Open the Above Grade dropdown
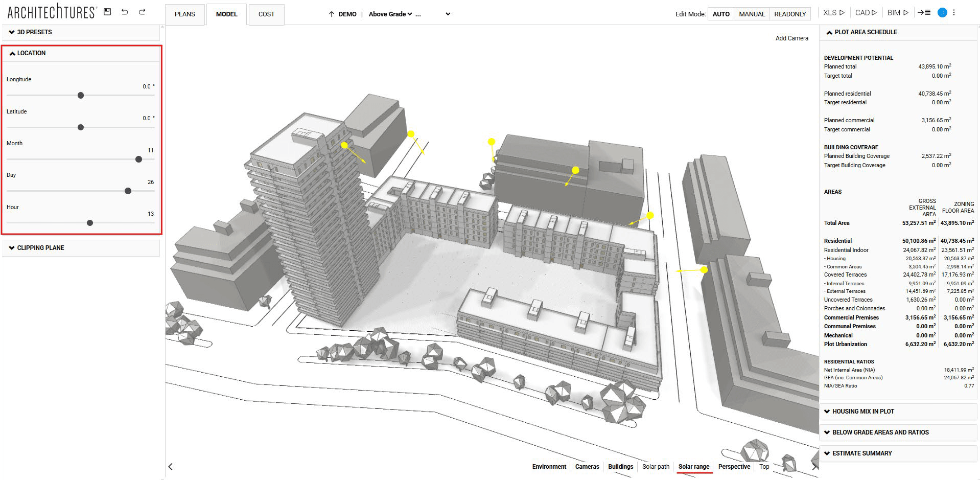 (x=390, y=14)
